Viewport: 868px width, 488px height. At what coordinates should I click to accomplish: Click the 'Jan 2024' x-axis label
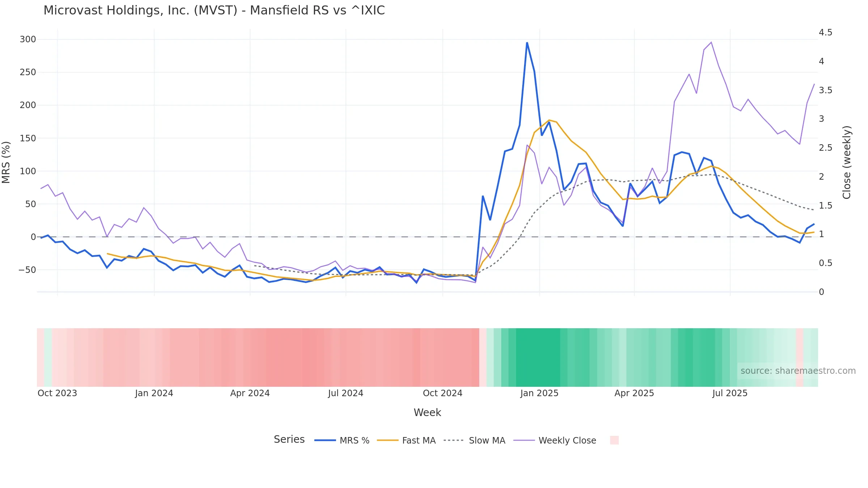[154, 393]
